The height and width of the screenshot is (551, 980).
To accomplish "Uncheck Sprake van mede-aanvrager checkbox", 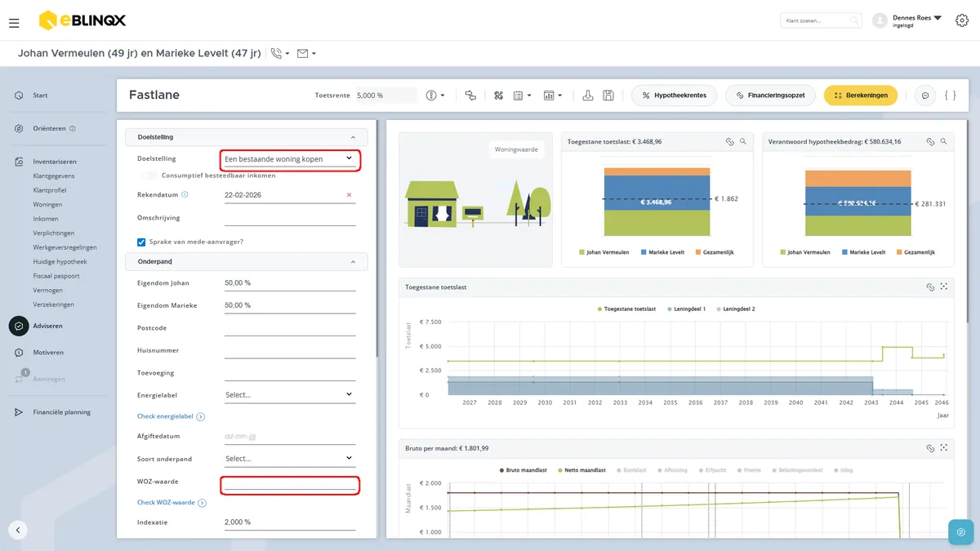I will [141, 242].
